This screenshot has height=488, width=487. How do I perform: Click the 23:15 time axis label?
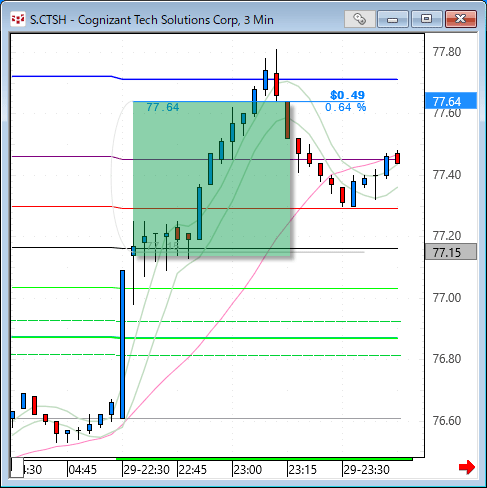[x=303, y=470]
